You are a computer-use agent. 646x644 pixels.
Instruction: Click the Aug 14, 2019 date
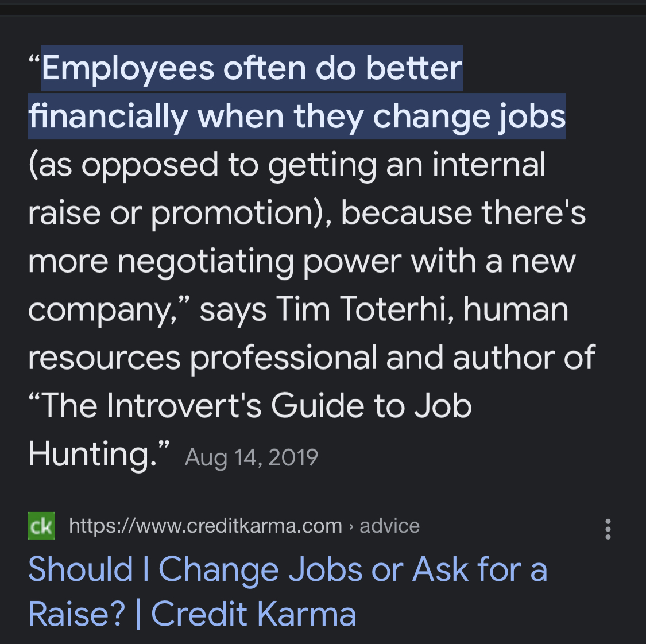(252, 457)
